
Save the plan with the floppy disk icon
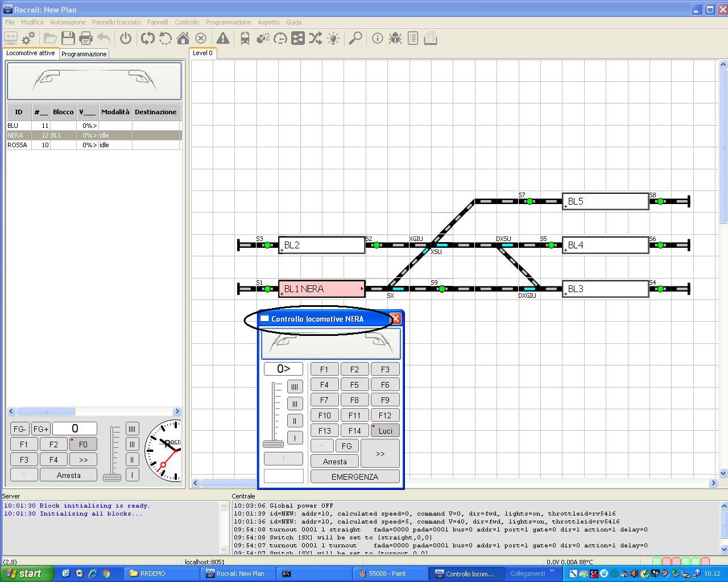click(68, 38)
